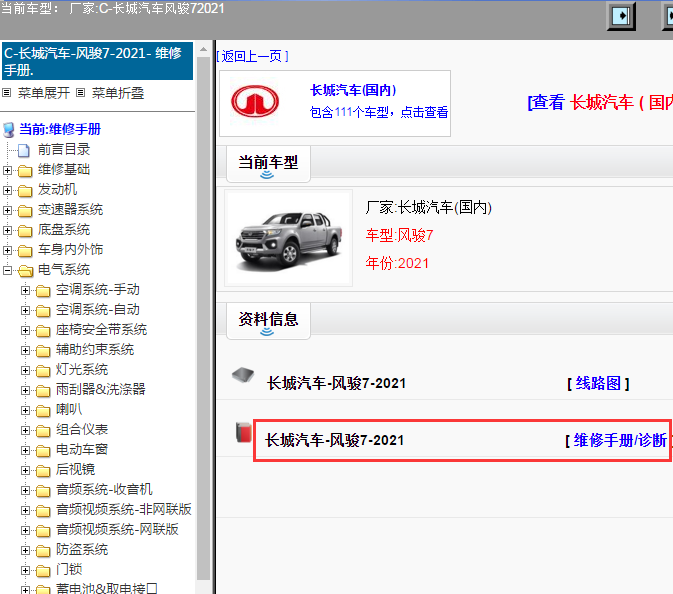The width and height of the screenshot is (673, 594).
Task: Click 菜单展开 to expand the menu
Action: point(43,93)
